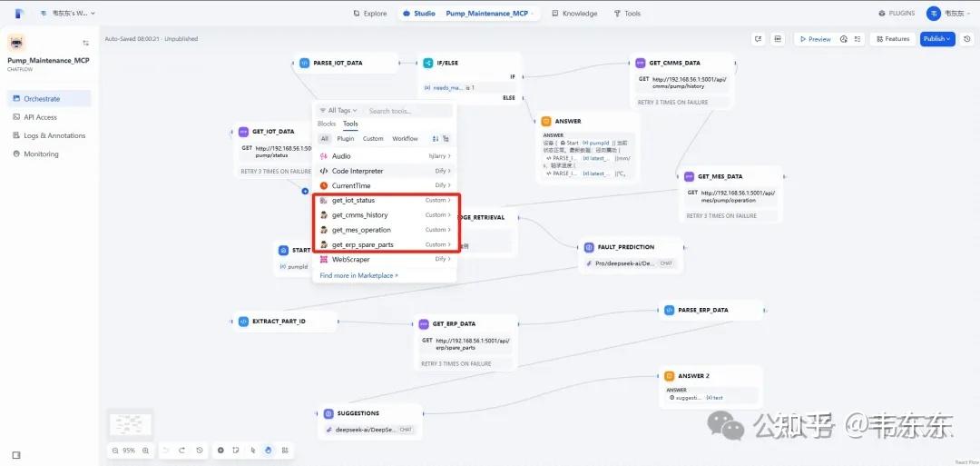Select pointer mode cursor icon
The width and height of the screenshot is (980, 466).
pos(252,451)
